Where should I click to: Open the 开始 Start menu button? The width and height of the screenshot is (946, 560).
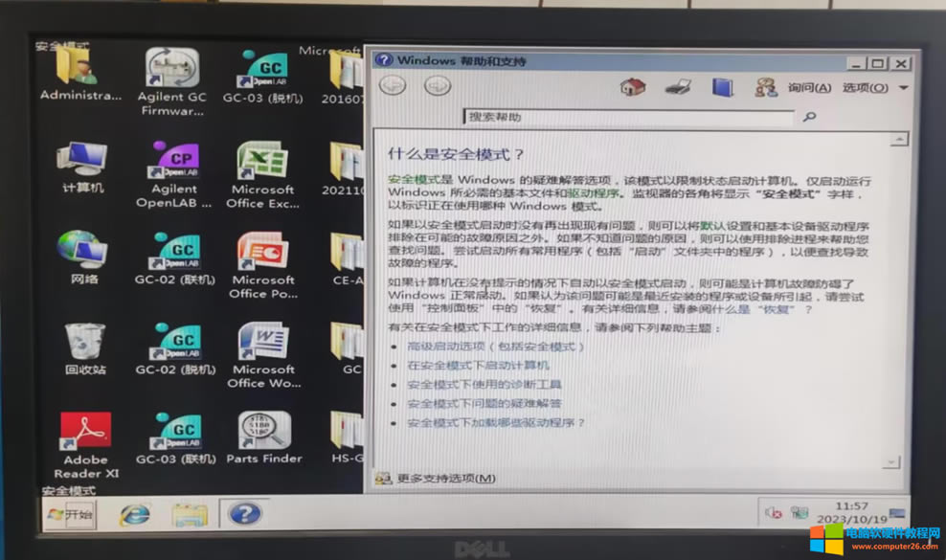tap(69, 515)
